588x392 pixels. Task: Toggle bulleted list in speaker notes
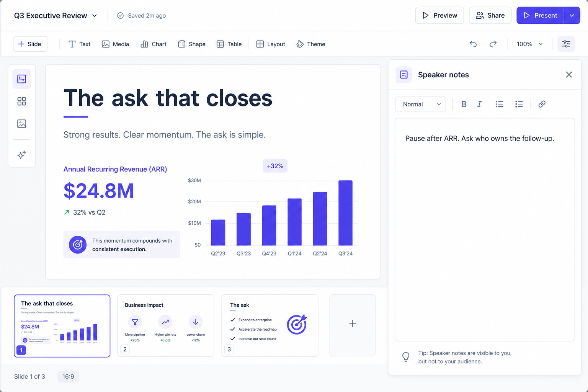499,104
